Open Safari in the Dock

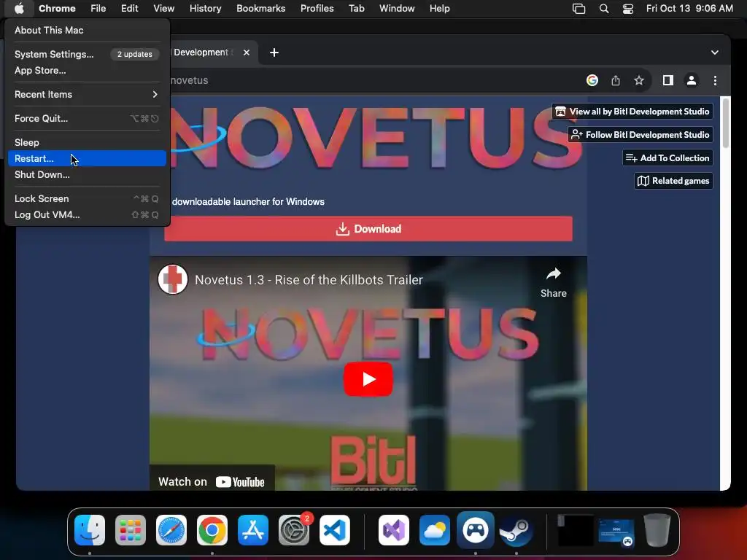tap(171, 530)
